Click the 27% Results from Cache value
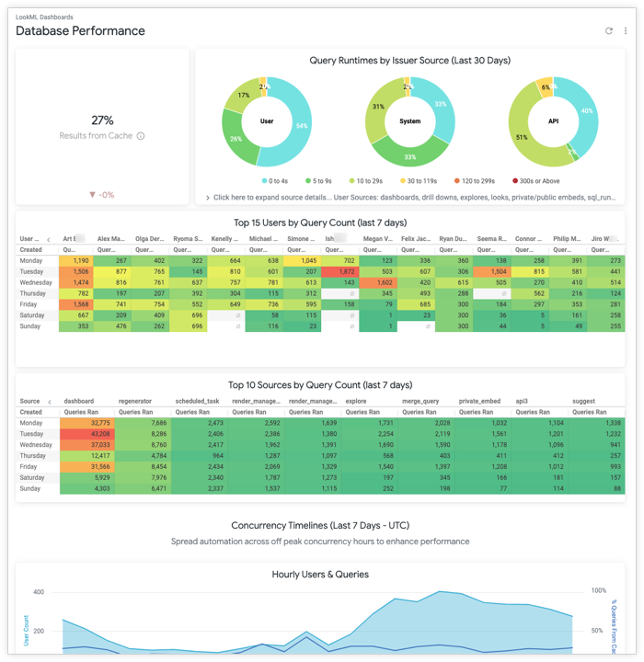 click(102, 120)
